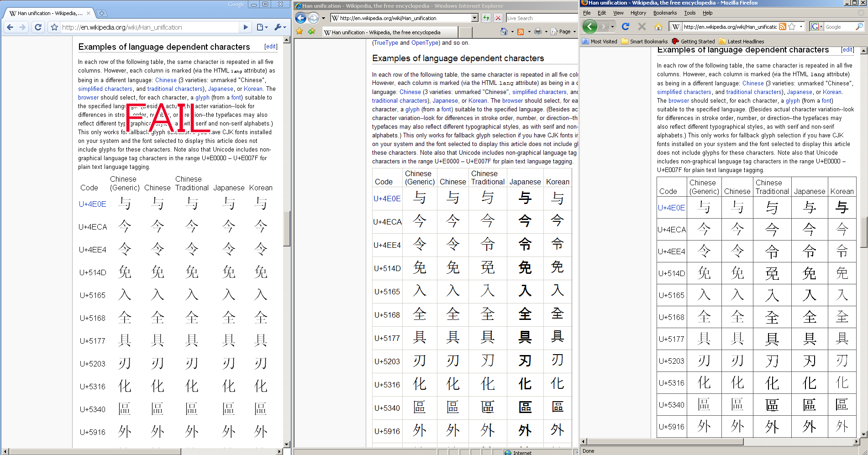Click the Chrome reload button
This screenshot has height=455, width=868.
[x=38, y=27]
